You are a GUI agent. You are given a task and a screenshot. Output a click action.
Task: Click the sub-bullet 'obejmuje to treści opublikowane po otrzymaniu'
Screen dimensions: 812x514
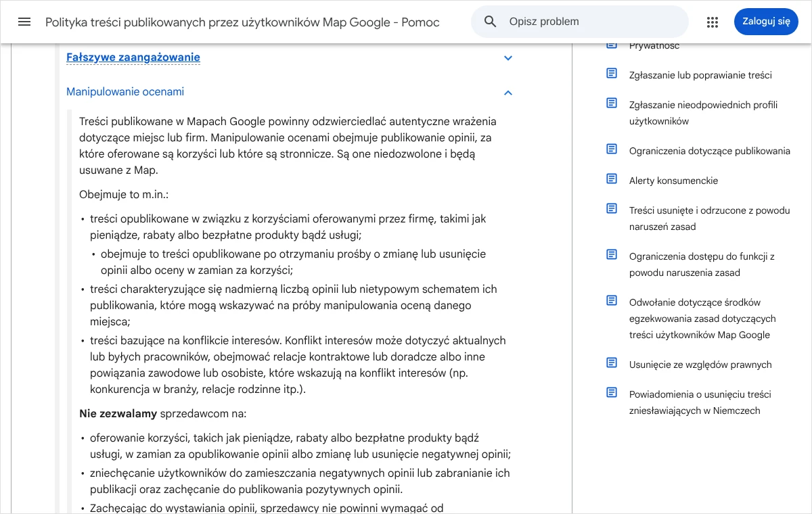pyautogui.click(x=293, y=262)
